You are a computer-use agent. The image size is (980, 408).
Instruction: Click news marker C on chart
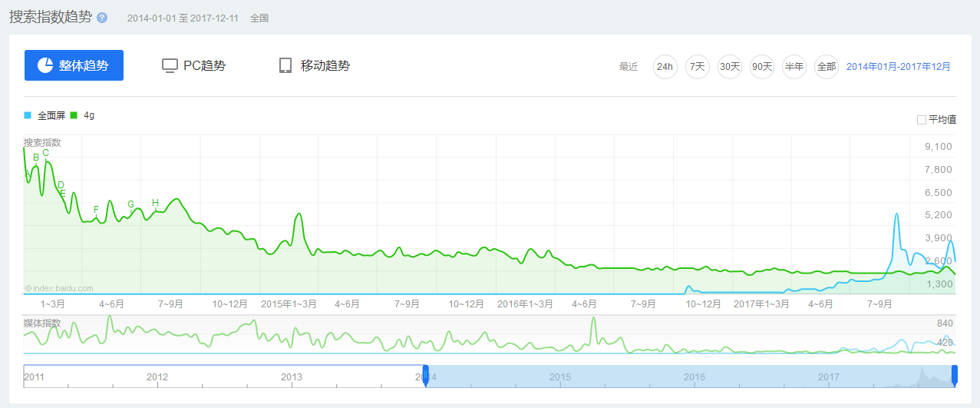46,153
